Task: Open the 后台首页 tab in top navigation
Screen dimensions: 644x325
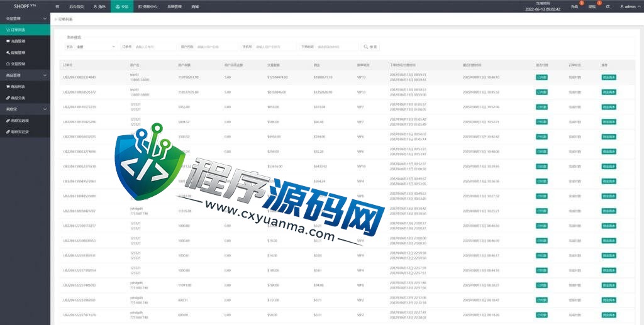Action: point(76,6)
